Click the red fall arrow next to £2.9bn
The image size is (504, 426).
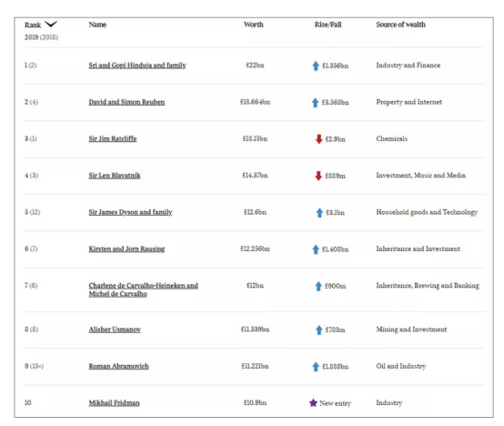[318, 139]
